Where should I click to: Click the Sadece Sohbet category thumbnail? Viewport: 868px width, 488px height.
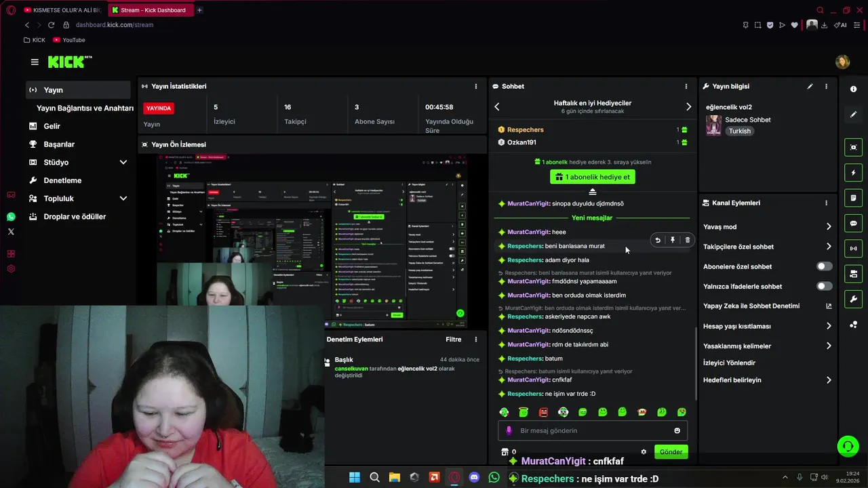click(713, 125)
